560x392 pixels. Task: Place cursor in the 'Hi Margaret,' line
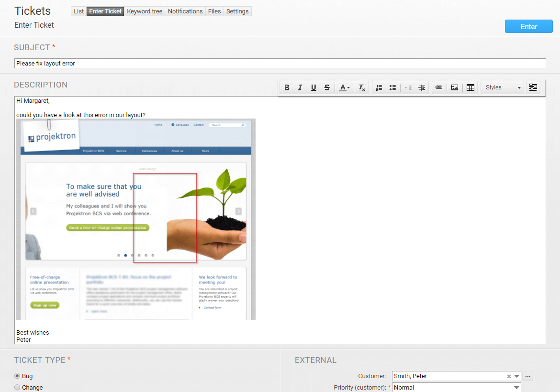(x=33, y=100)
